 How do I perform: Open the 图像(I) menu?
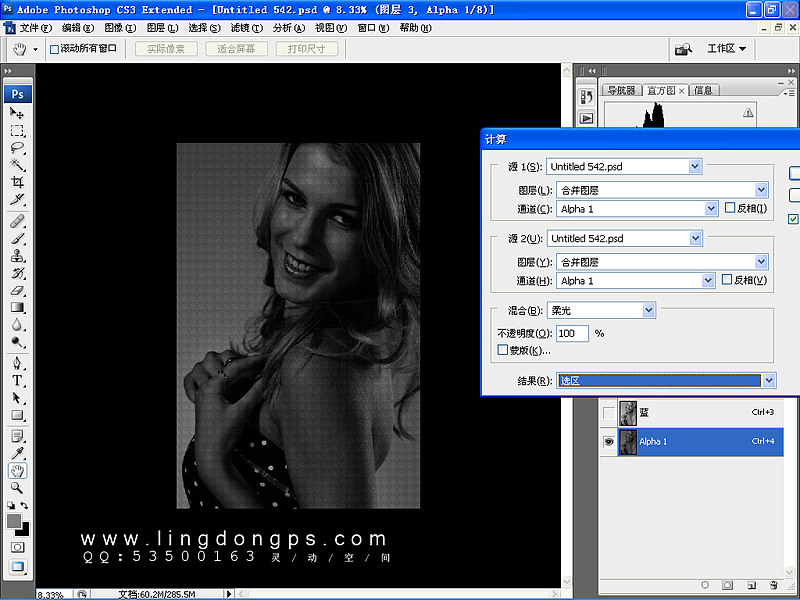coord(120,28)
